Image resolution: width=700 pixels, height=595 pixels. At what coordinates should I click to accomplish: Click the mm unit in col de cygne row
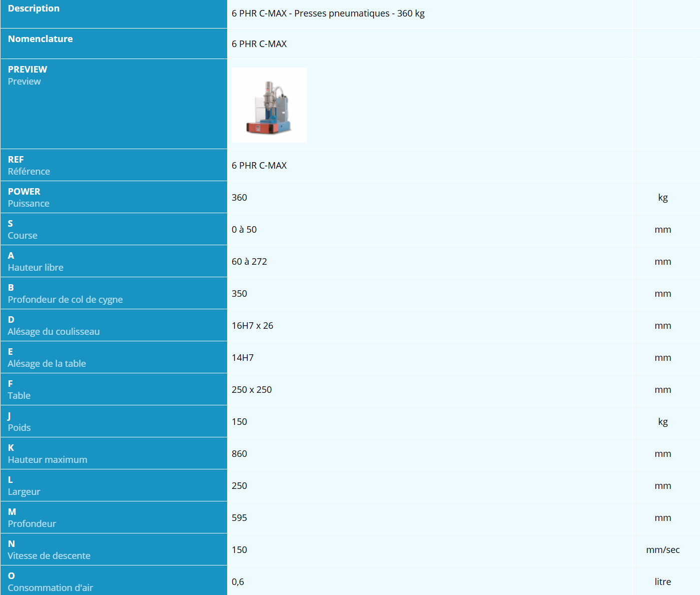pyautogui.click(x=663, y=294)
